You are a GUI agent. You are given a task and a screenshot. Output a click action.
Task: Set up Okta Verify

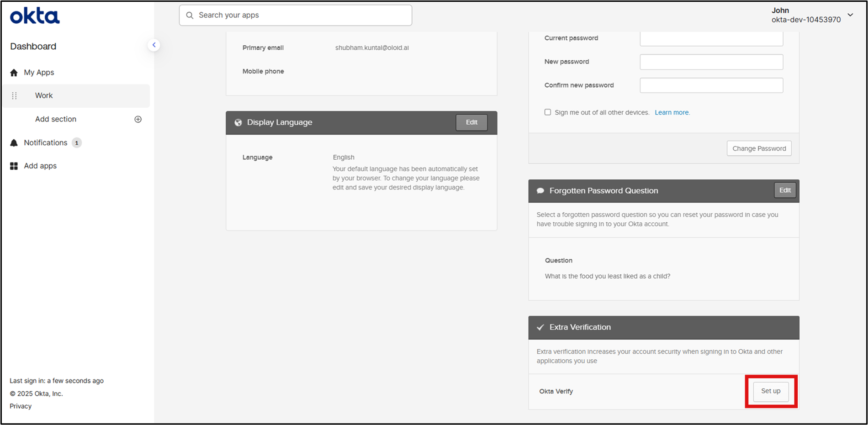tap(771, 391)
